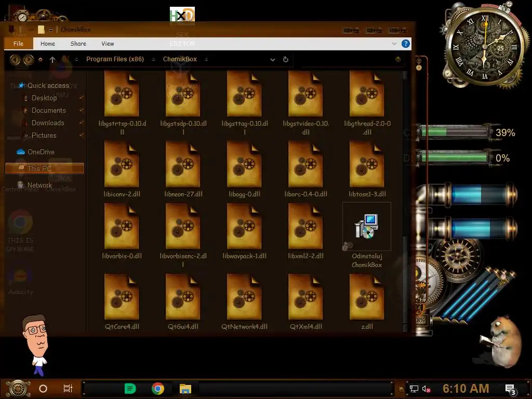Image resolution: width=532 pixels, height=399 pixels.
Task: Select the libgstsdp-0.10.dll file icon
Action: tap(182, 94)
